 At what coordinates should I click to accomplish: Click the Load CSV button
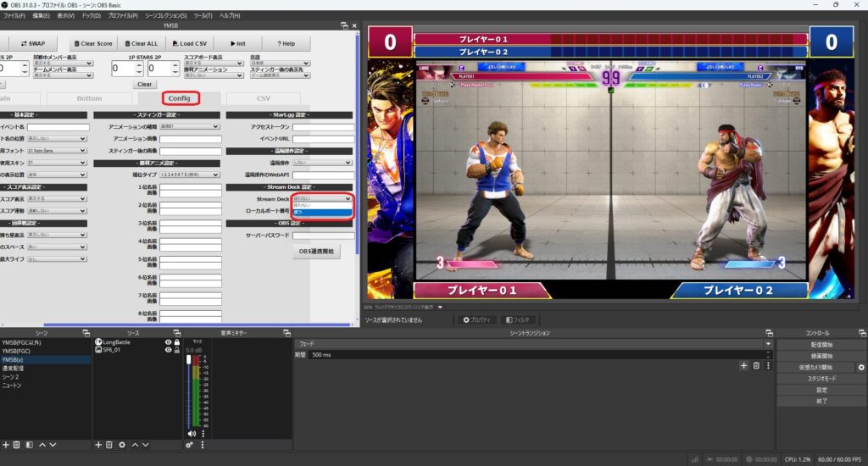click(x=189, y=44)
